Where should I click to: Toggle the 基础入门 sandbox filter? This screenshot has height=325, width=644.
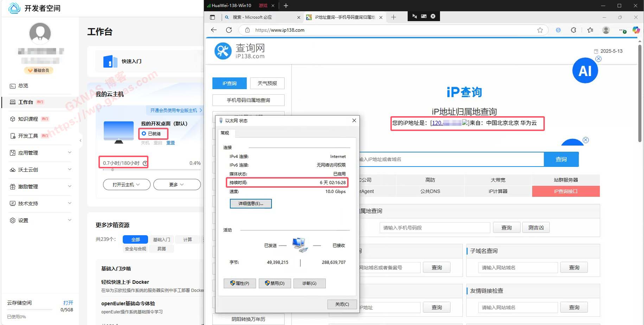[161, 239]
